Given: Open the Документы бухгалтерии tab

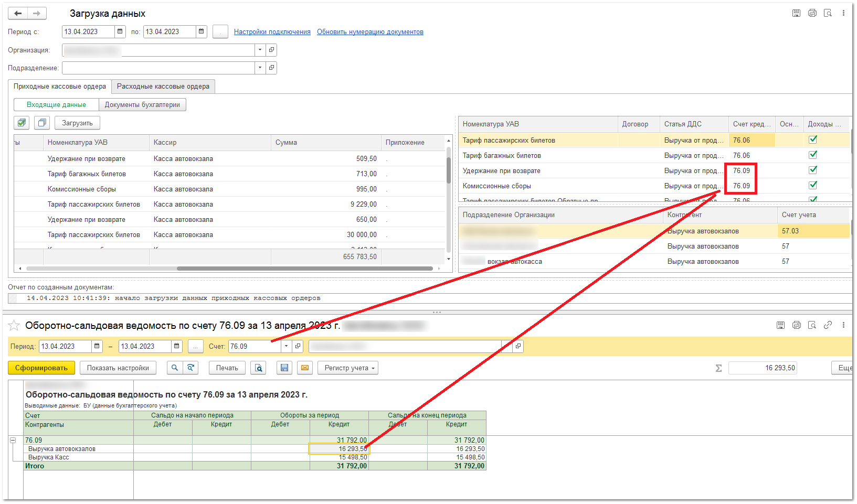Looking at the screenshot, I should click(x=142, y=105).
